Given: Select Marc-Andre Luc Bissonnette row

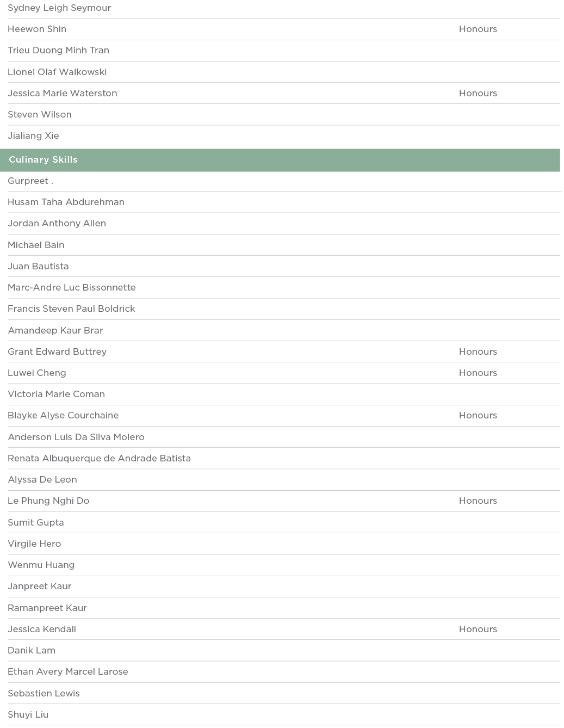Looking at the screenshot, I should point(72,288).
